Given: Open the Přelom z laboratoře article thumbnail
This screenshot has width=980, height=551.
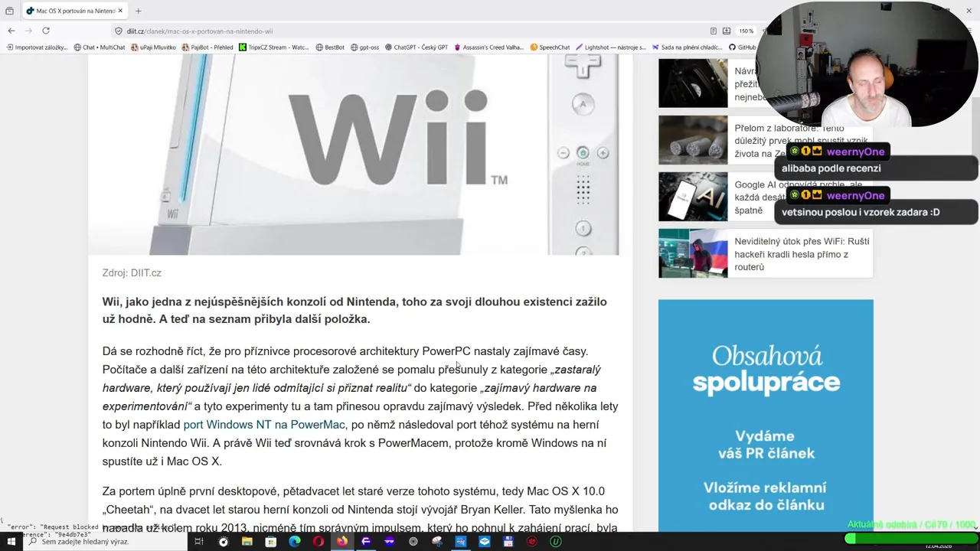Looking at the screenshot, I should [x=693, y=140].
